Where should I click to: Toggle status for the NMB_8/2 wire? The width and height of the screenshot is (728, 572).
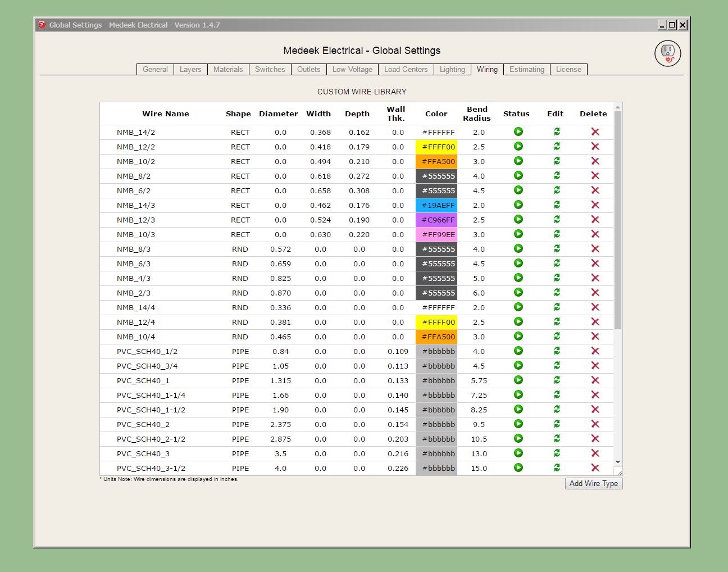point(518,175)
